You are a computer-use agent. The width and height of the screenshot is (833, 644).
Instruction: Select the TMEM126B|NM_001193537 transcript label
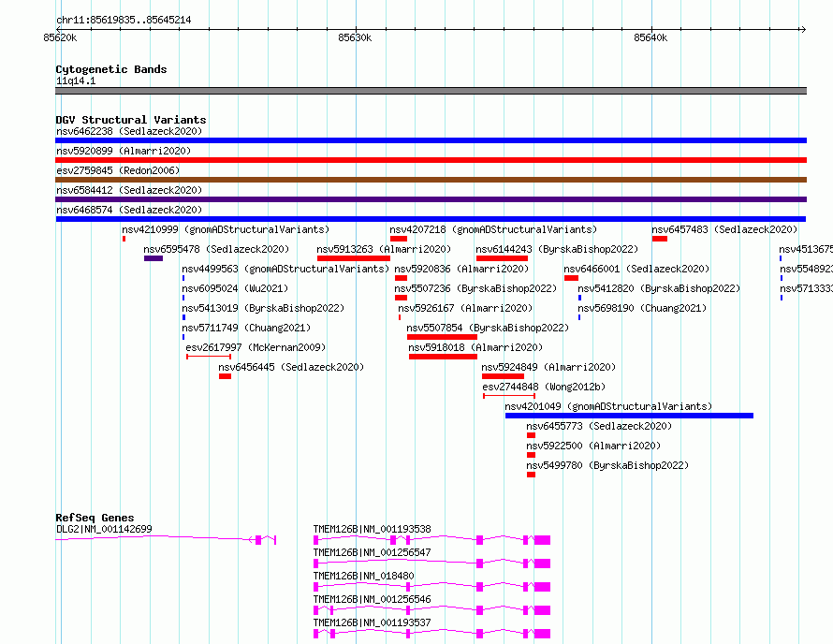tap(372, 622)
